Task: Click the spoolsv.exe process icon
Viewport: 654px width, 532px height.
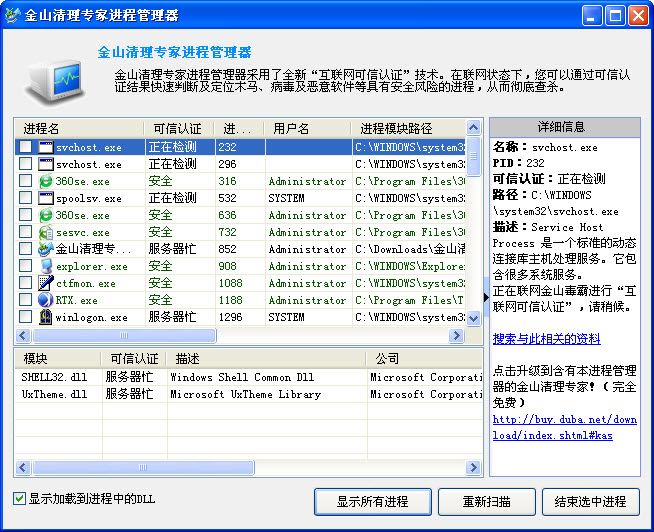Action: click(45, 198)
